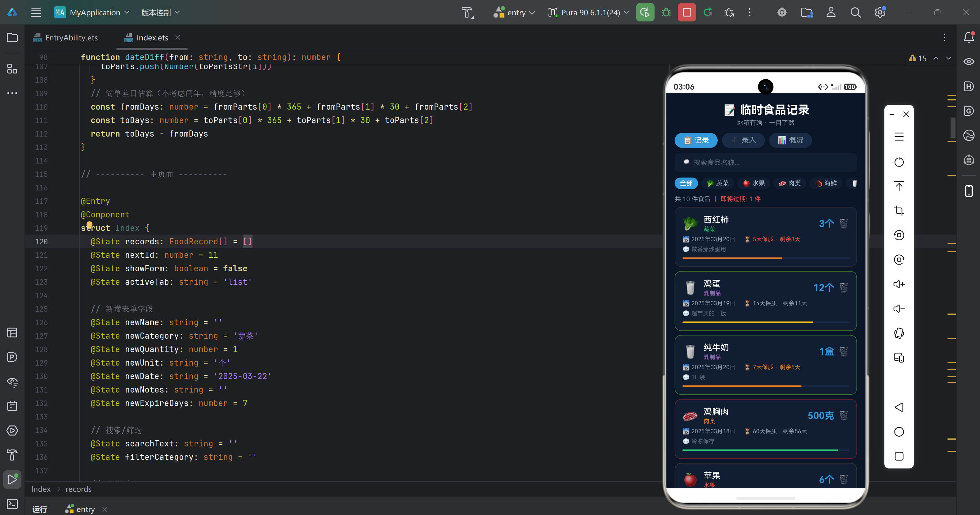Click the records breadcrumb

tap(78, 489)
